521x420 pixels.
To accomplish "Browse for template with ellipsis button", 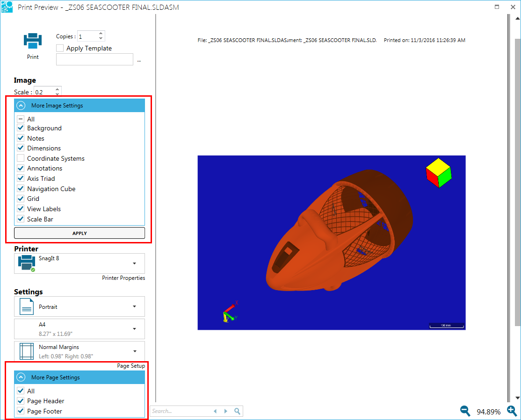I will pos(139,60).
